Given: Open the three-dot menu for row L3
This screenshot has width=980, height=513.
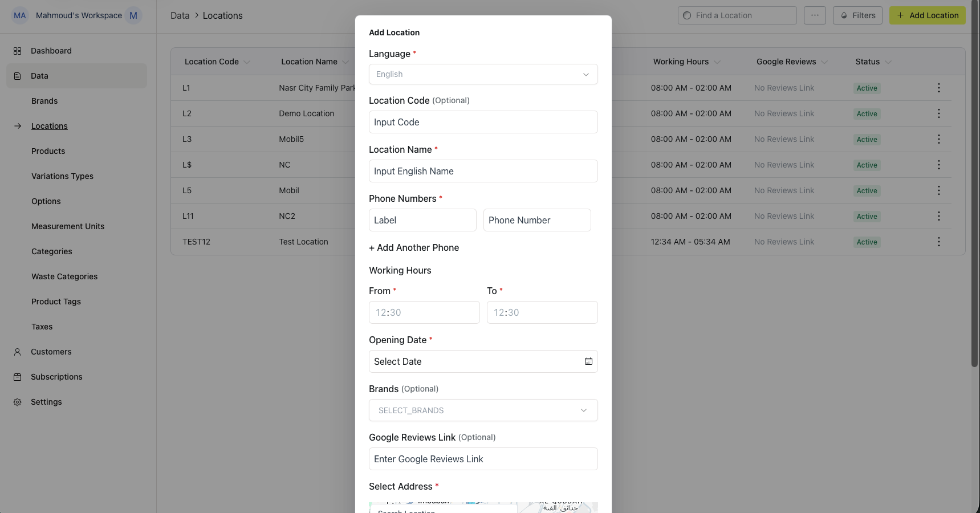Looking at the screenshot, I should (x=939, y=139).
